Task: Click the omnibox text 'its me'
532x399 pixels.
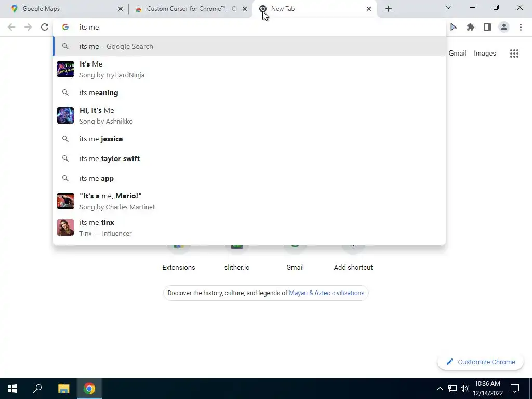Action: 89,27
